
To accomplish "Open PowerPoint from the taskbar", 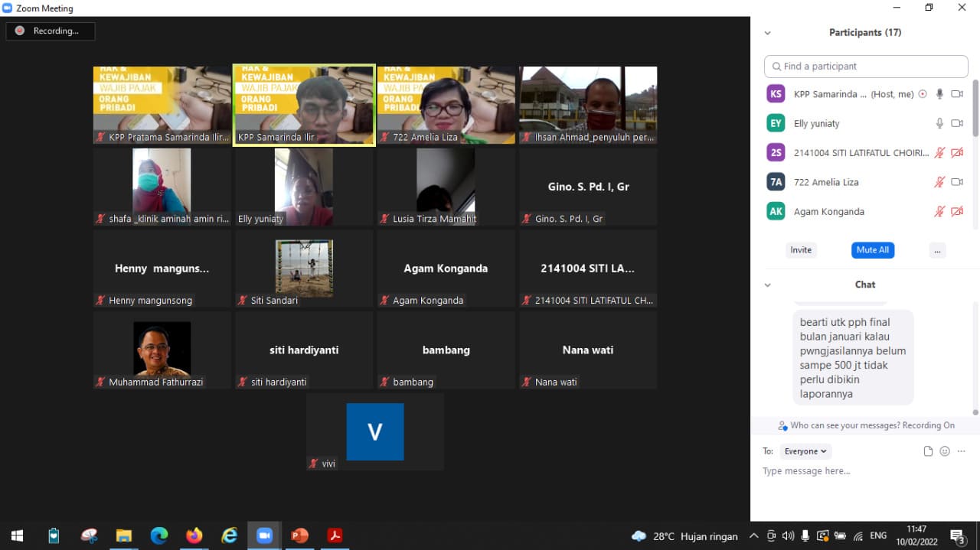I will point(299,535).
